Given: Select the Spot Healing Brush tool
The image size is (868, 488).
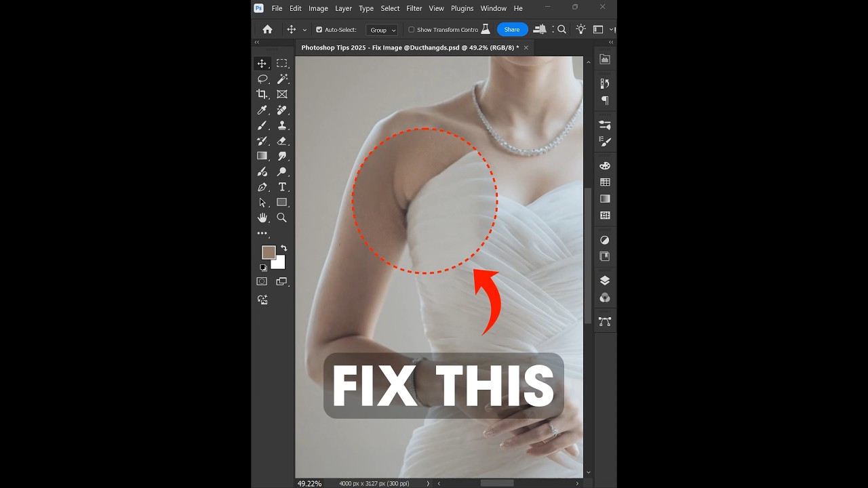Looking at the screenshot, I should [282, 110].
